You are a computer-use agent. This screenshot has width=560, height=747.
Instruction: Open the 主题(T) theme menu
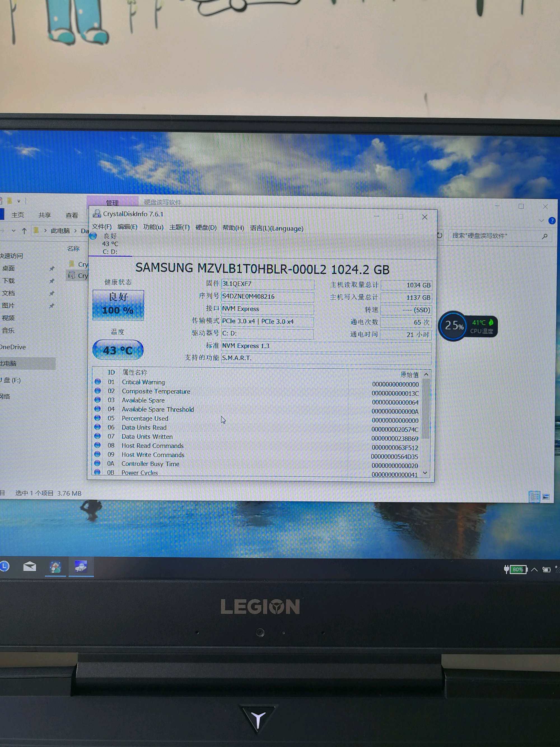pos(179,227)
